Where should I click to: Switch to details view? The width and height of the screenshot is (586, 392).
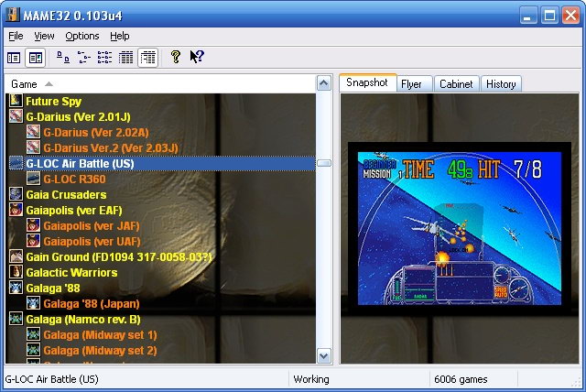[x=126, y=58]
